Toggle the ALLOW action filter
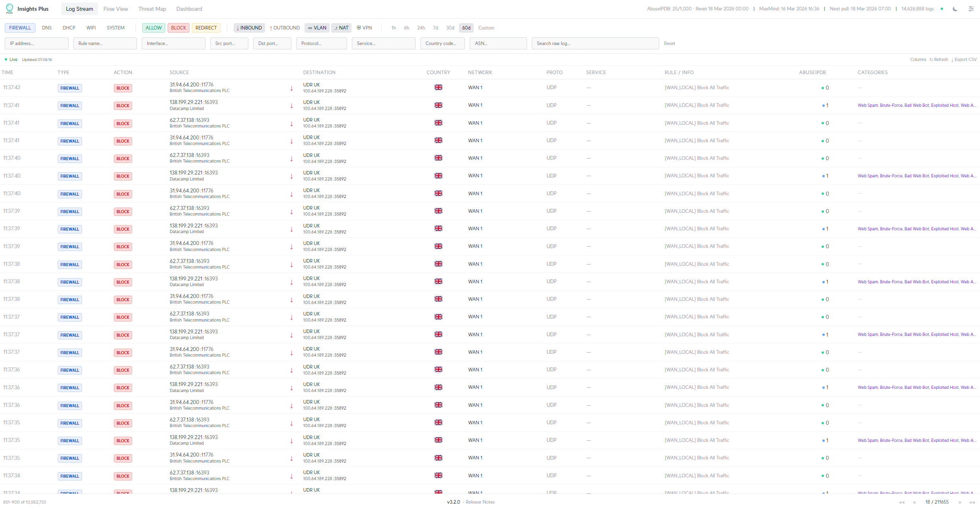The image size is (980, 508). coord(153,28)
